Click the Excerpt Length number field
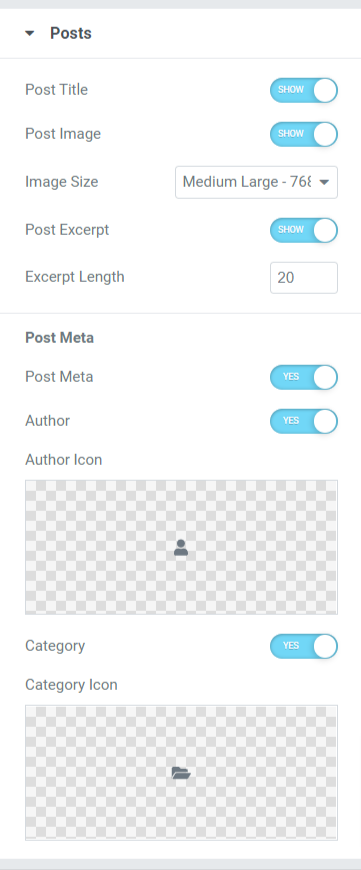This screenshot has width=361, height=870. coord(304,277)
